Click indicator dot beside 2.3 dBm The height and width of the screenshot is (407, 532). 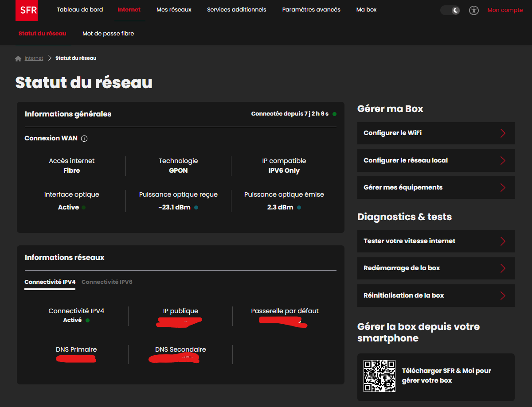299,207
